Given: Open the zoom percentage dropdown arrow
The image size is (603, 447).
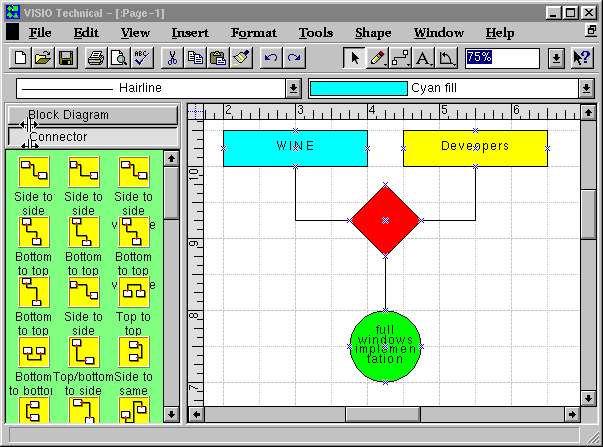Looking at the screenshot, I should coord(556,58).
